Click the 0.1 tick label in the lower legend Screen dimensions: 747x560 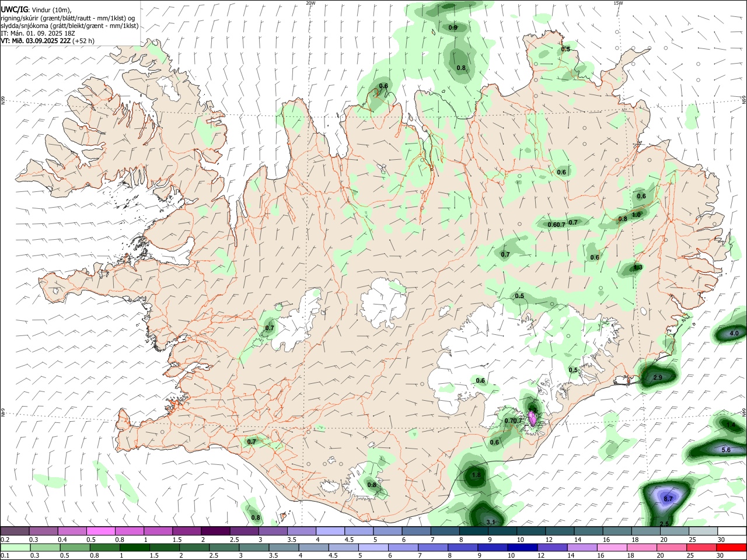pos(5,555)
